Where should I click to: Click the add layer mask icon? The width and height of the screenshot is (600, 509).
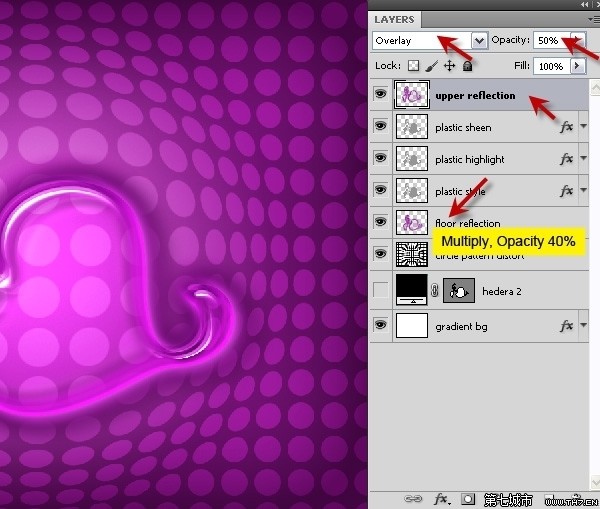pos(467,498)
